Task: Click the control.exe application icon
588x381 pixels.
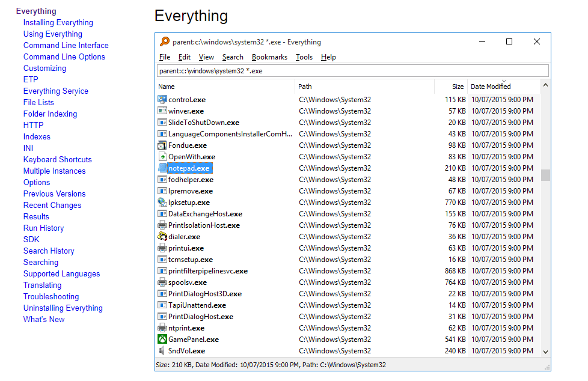Action: (x=161, y=99)
